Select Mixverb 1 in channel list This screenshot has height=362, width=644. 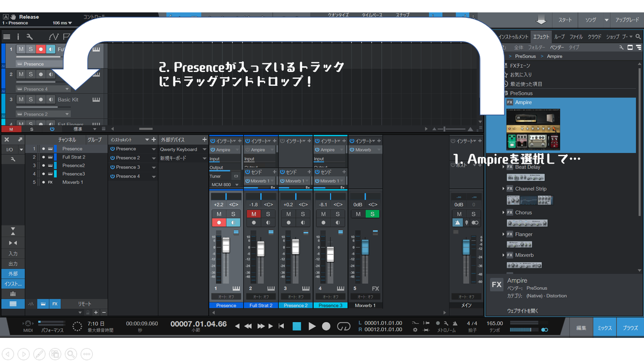click(72, 182)
